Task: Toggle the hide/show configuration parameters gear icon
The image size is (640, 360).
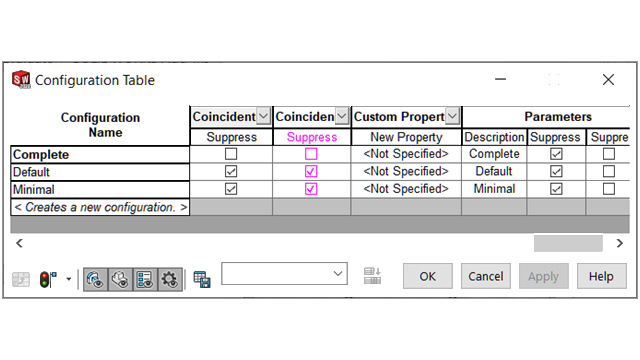Action: [x=170, y=280]
